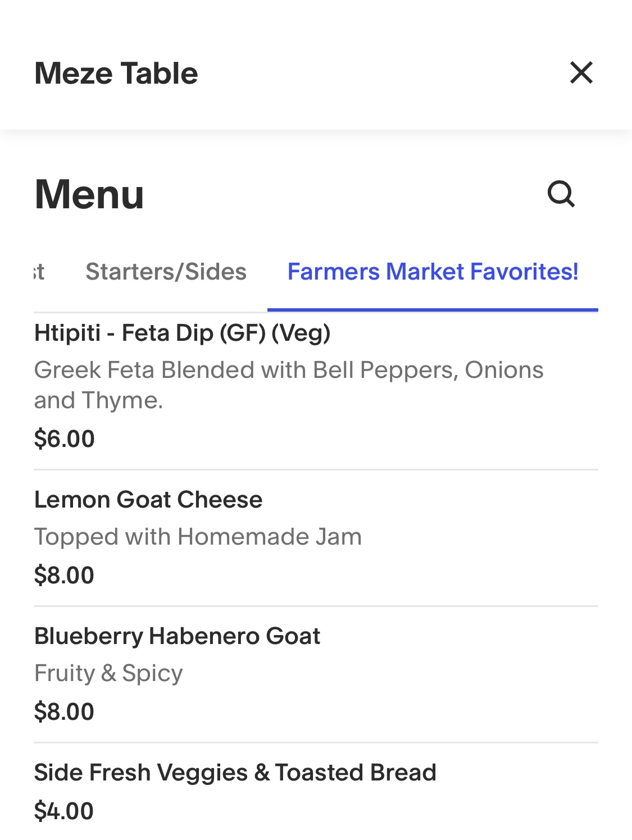Click the $8.00 price under Lemon Goat Cheese
Image resolution: width=632 pixels, height=840 pixels.
64,575
